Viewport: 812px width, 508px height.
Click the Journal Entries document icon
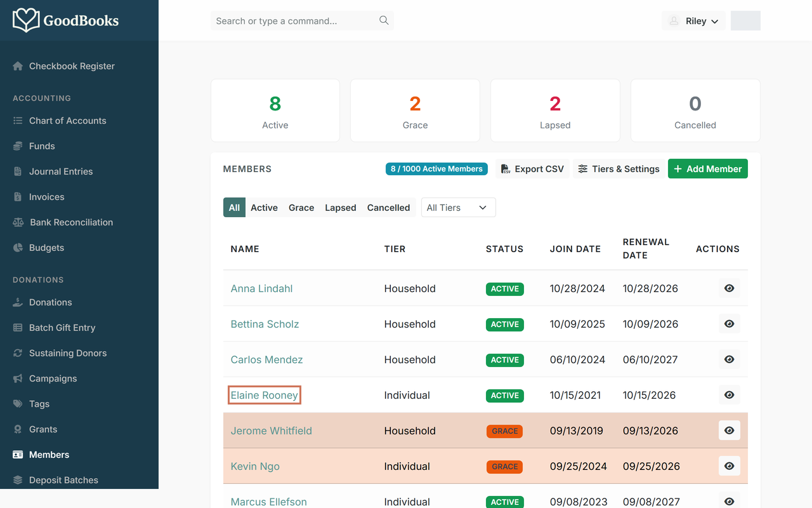click(x=18, y=171)
